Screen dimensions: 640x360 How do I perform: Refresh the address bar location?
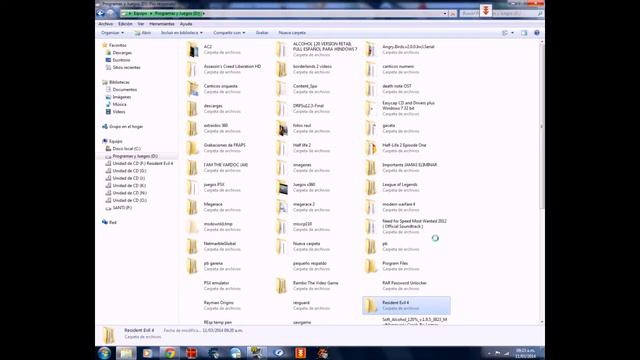[453, 13]
